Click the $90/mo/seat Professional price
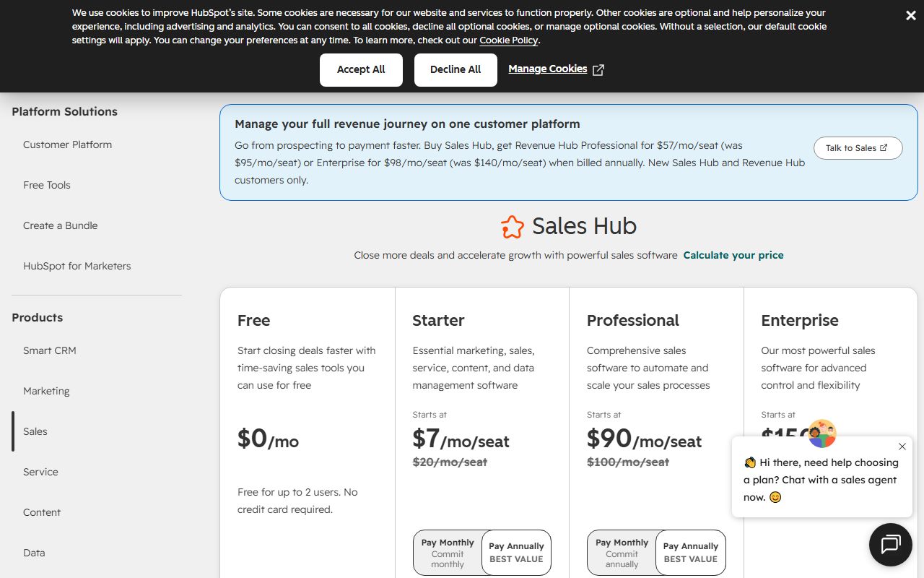Image resolution: width=924 pixels, height=578 pixels. pyautogui.click(x=644, y=439)
